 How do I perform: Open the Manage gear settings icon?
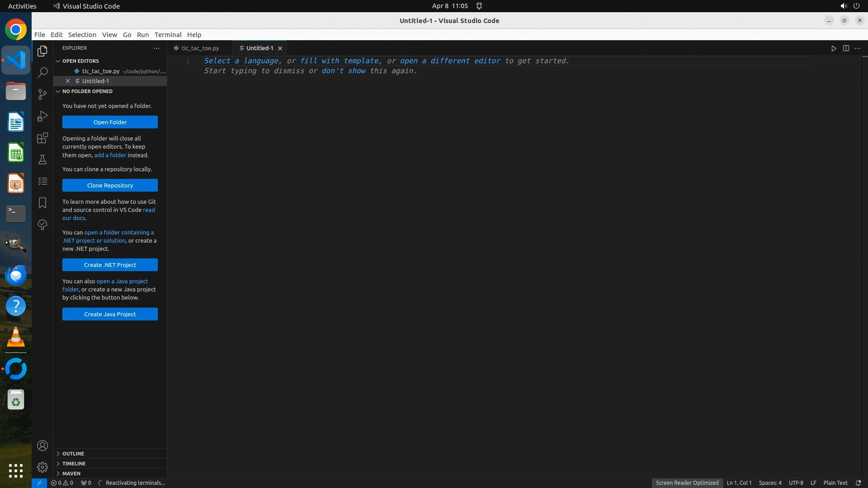(x=42, y=467)
